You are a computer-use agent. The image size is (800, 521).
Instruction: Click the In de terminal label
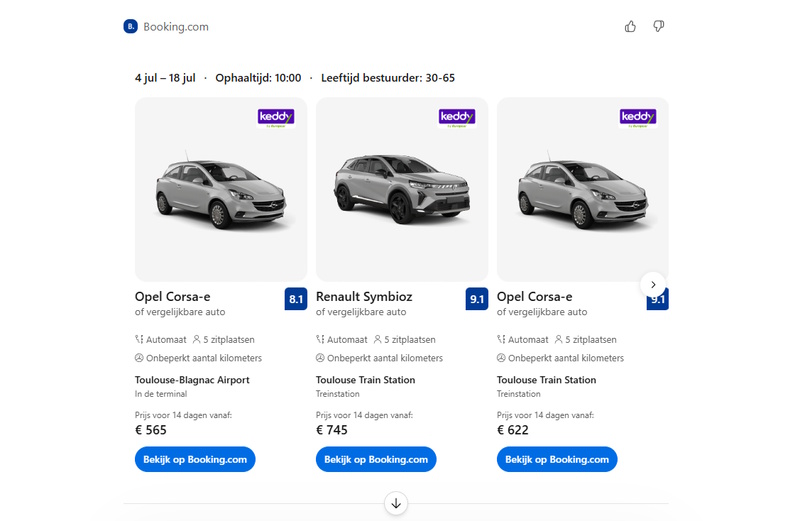click(x=161, y=394)
